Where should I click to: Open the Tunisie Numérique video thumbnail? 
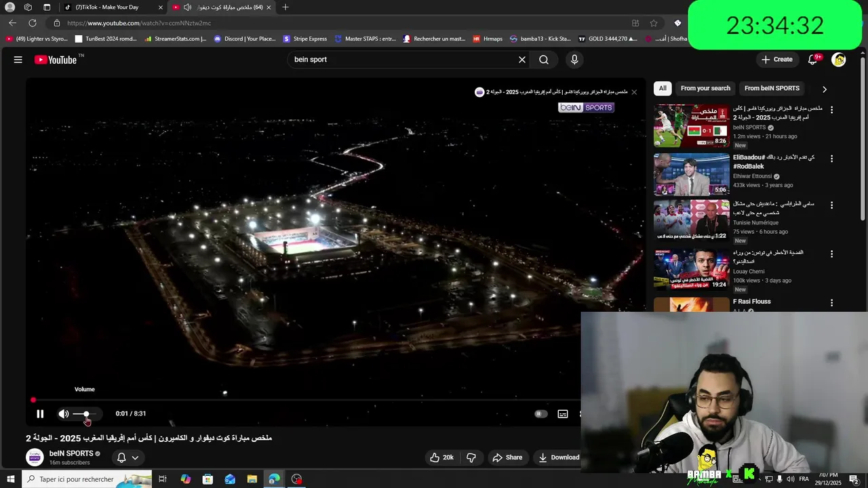(692, 221)
